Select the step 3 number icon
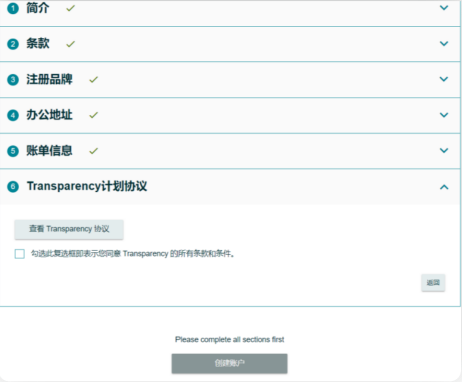The height and width of the screenshot is (382, 462). 13,80
